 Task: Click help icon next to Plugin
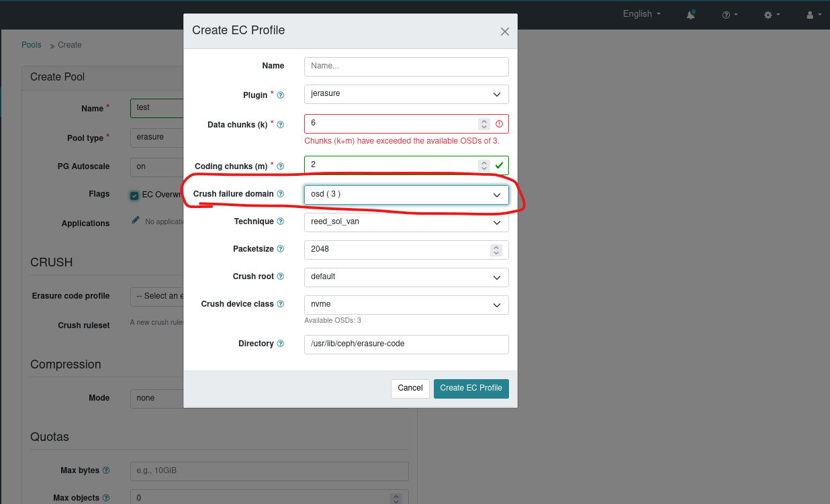281,95
